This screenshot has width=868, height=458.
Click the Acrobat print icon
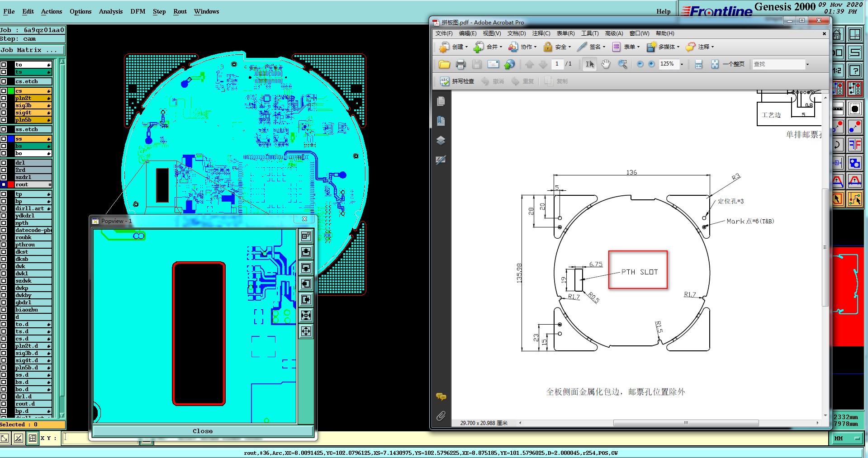coord(460,64)
